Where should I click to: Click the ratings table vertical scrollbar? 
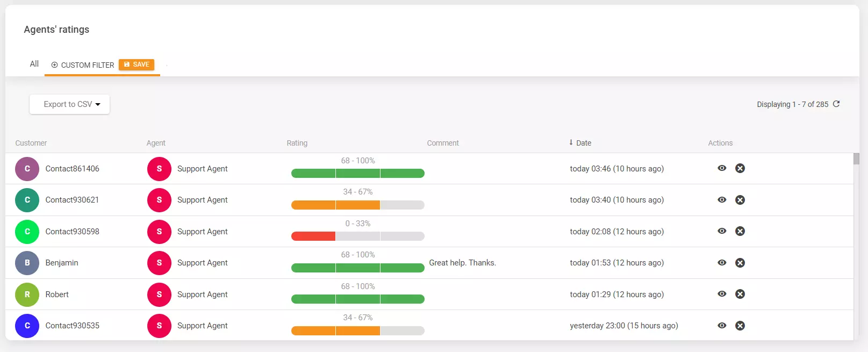point(856,159)
